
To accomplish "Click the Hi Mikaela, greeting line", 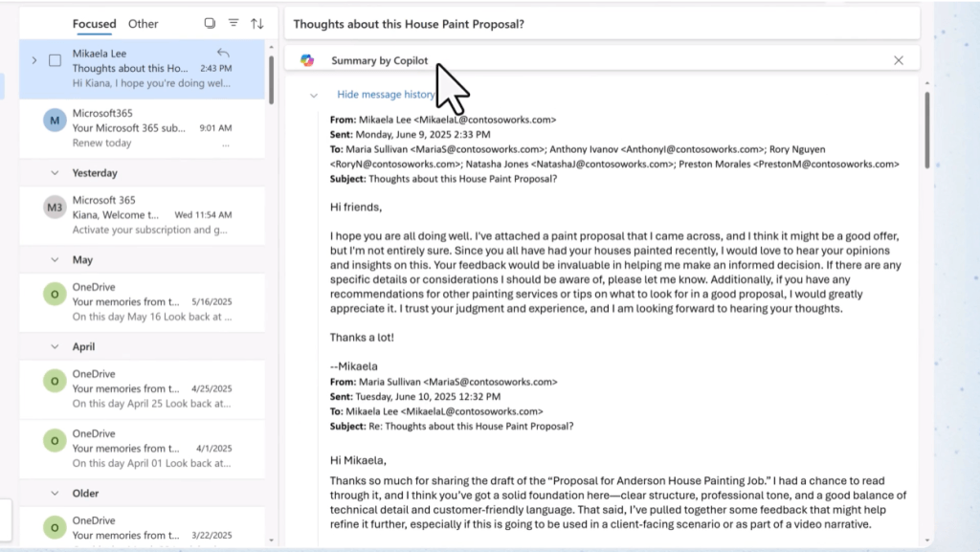I will [x=358, y=460].
